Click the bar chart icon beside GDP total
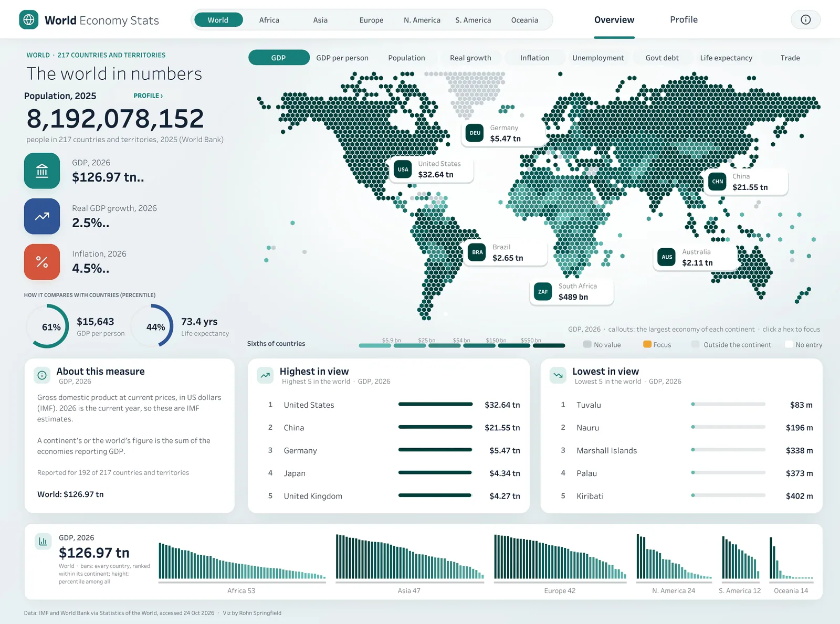 click(43, 541)
